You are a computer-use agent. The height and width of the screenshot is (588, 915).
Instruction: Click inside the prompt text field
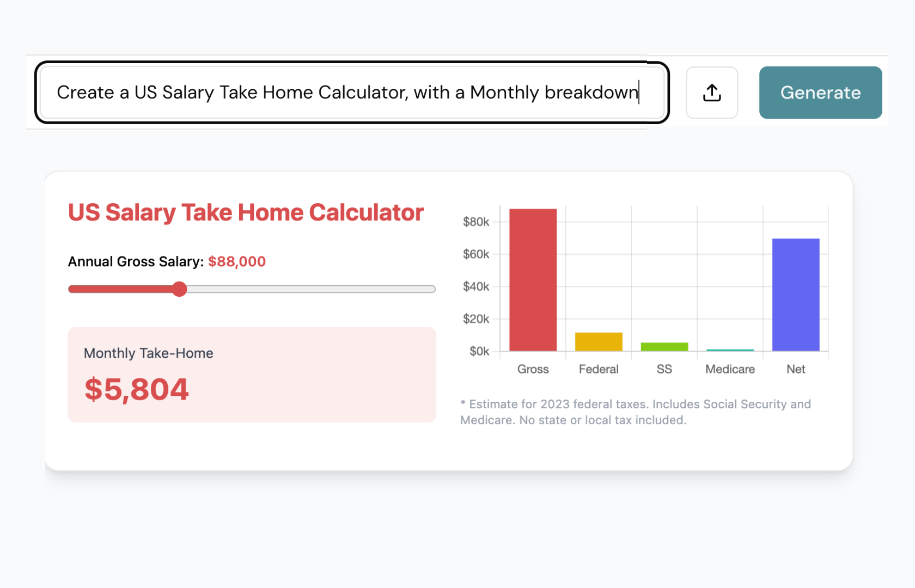tap(349, 93)
